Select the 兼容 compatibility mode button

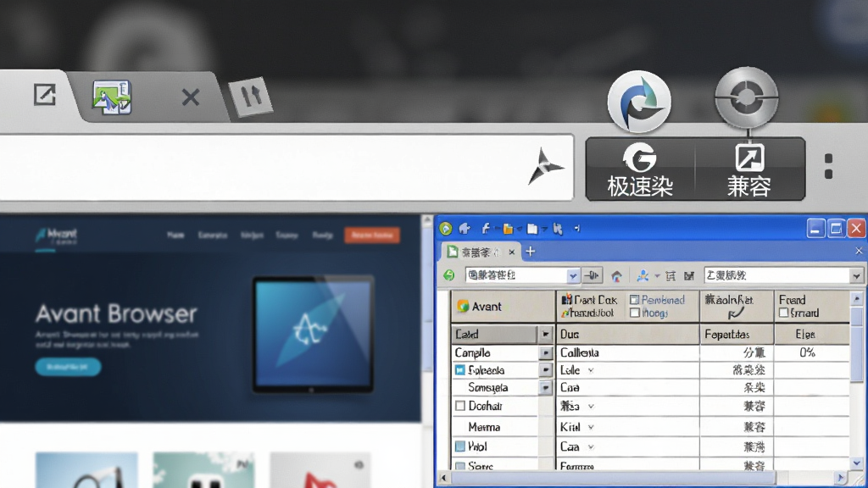749,169
